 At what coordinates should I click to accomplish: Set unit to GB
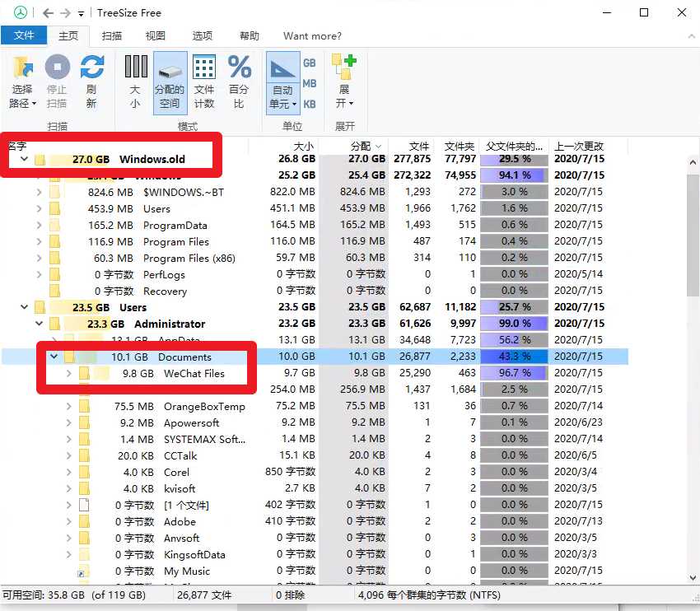[310, 63]
